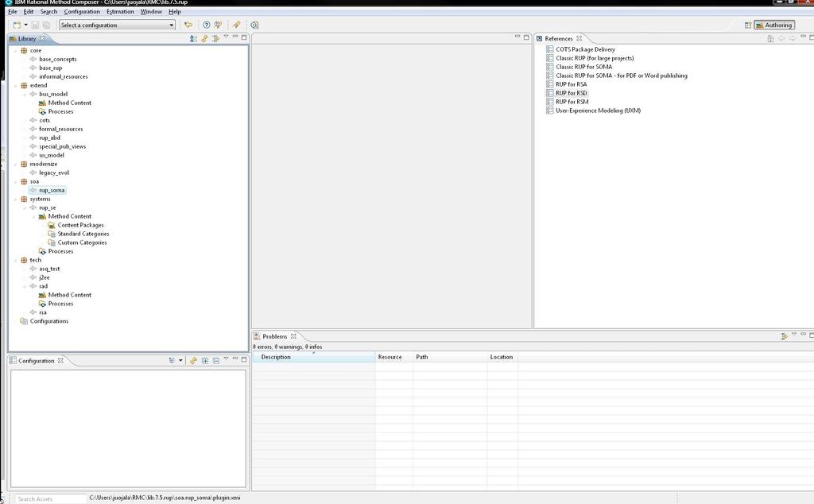This screenshot has height=504, width=814.
Task: Select the bus_model plug-in
Action: 53,94
